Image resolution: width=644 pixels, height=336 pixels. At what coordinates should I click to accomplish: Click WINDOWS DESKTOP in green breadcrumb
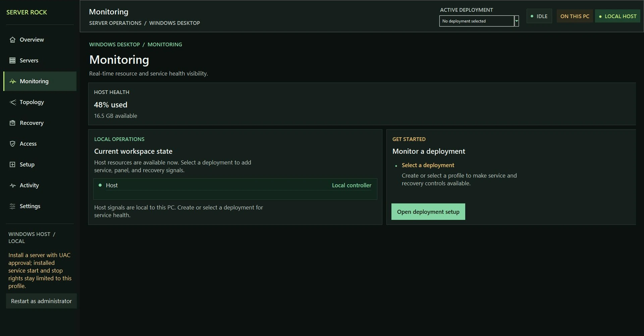114,44
